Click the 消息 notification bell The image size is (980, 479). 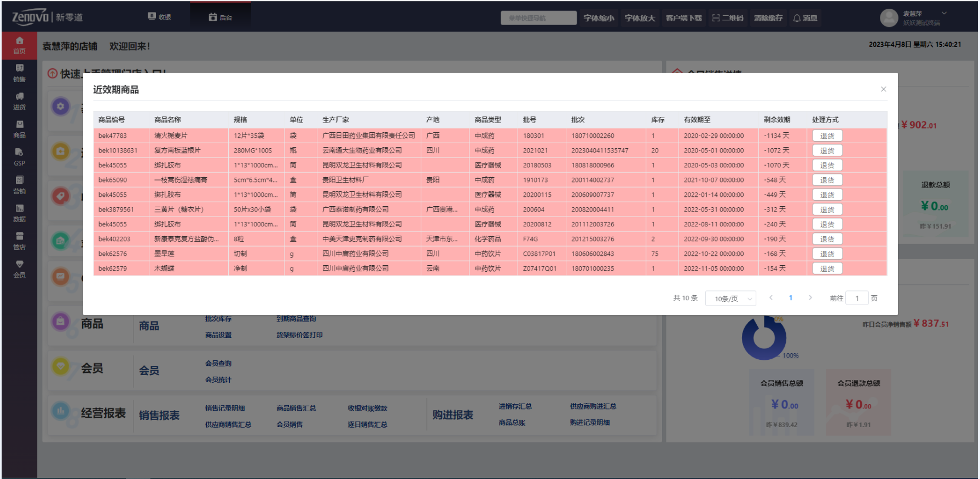tap(805, 18)
